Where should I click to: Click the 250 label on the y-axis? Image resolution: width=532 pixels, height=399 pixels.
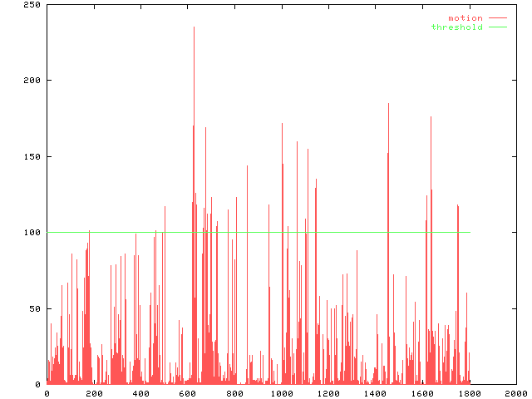coord(32,5)
